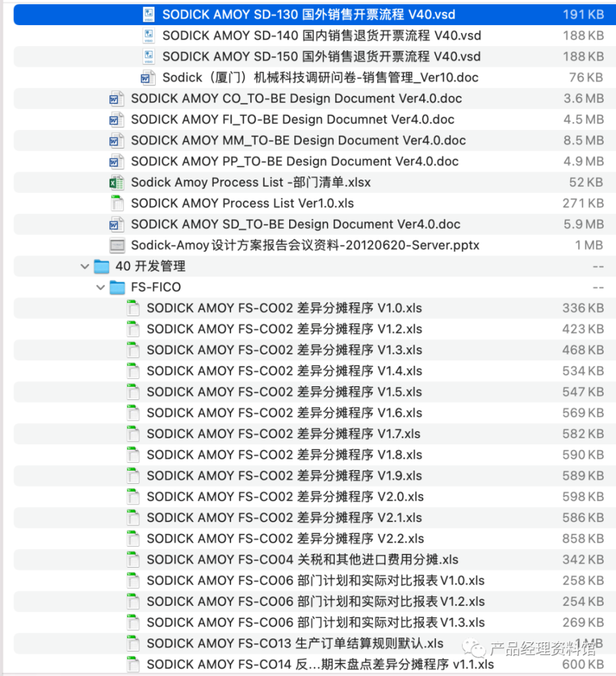Collapse the 40 开发管理 folder

[x=85, y=266]
